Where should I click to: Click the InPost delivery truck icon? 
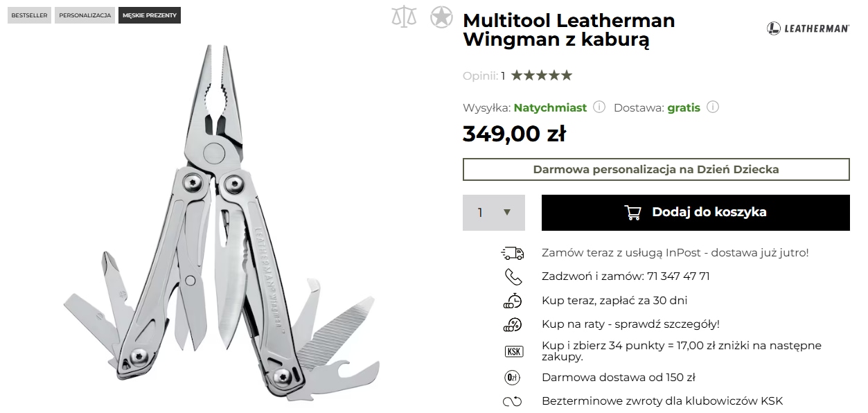coord(513,253)
